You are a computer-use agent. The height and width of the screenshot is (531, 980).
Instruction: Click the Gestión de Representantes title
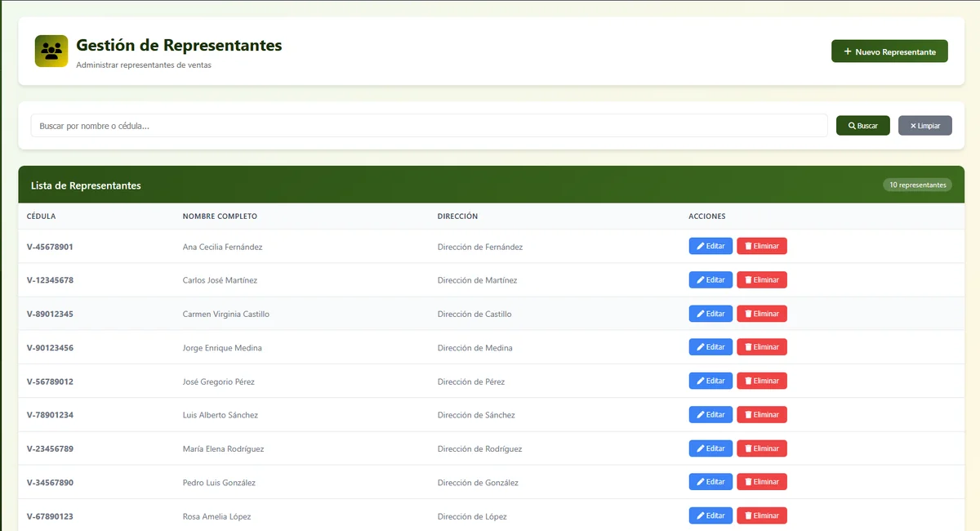(179, 46)
